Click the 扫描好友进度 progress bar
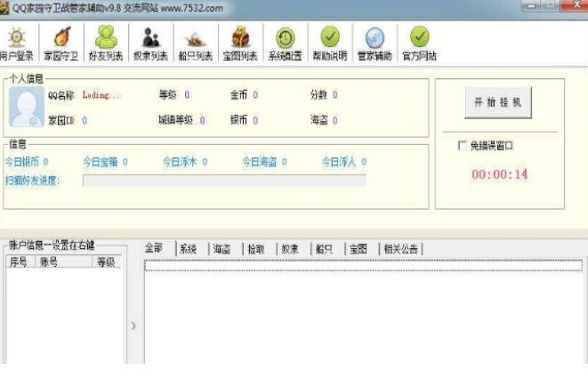588x378 pixels. (224, 181)
